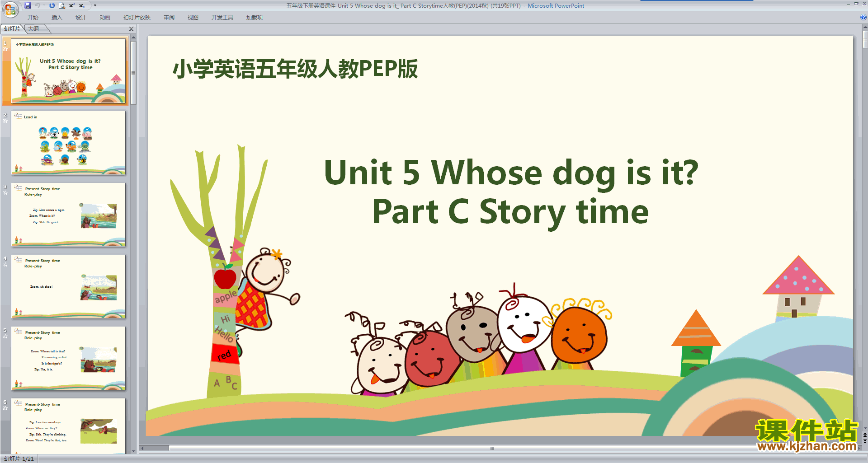Screen dimensions: 868x463
Task: Open the 设计 ribbon tab
Action: click(x=81, y=18)
